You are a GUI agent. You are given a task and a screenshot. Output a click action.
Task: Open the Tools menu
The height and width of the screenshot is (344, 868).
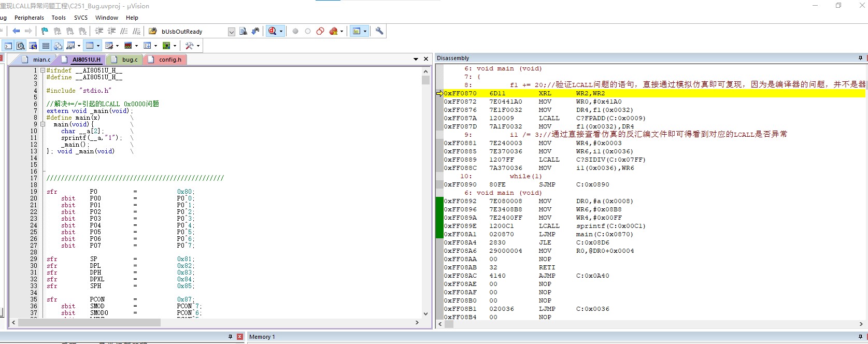click(59, 18)
